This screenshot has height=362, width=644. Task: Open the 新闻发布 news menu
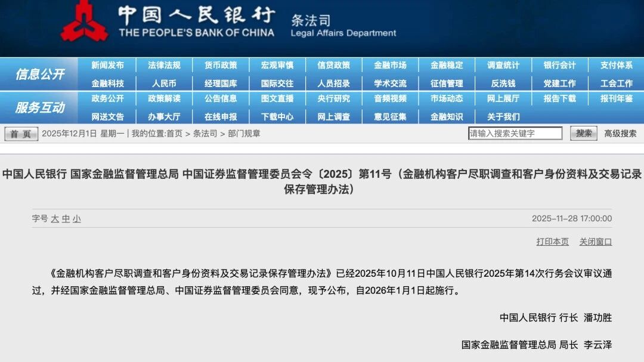point(107,66)
